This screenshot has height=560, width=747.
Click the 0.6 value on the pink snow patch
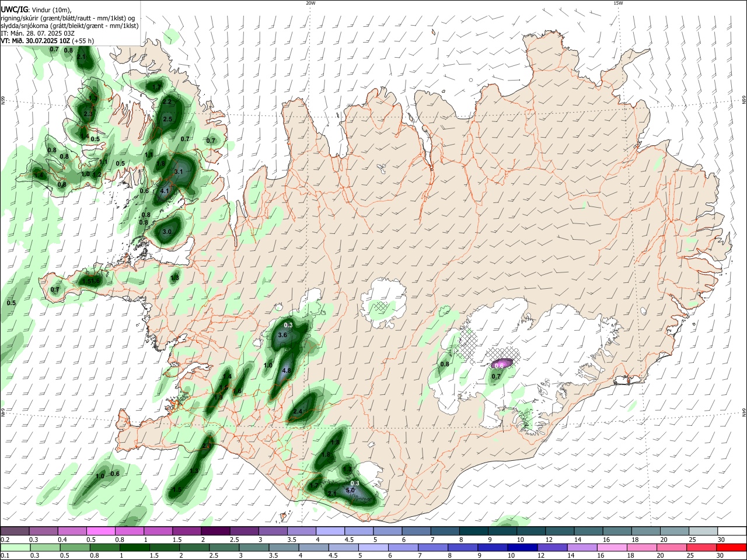tap(499, 365)
